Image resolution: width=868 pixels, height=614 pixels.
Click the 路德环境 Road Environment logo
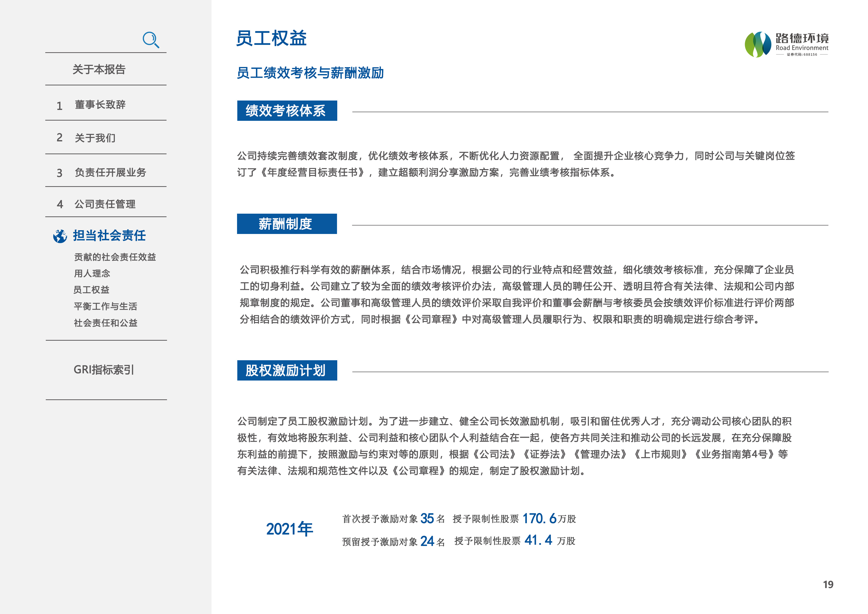(786, 45)
